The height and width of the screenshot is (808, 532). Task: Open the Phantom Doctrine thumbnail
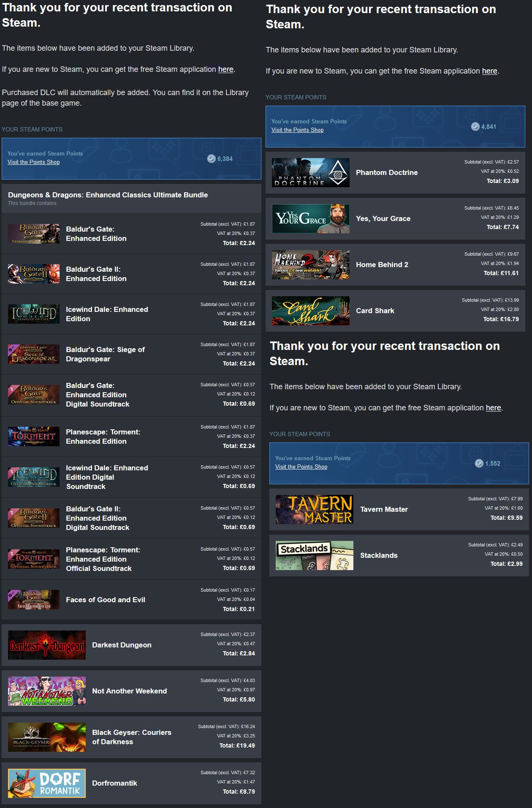tap(311, 172)
